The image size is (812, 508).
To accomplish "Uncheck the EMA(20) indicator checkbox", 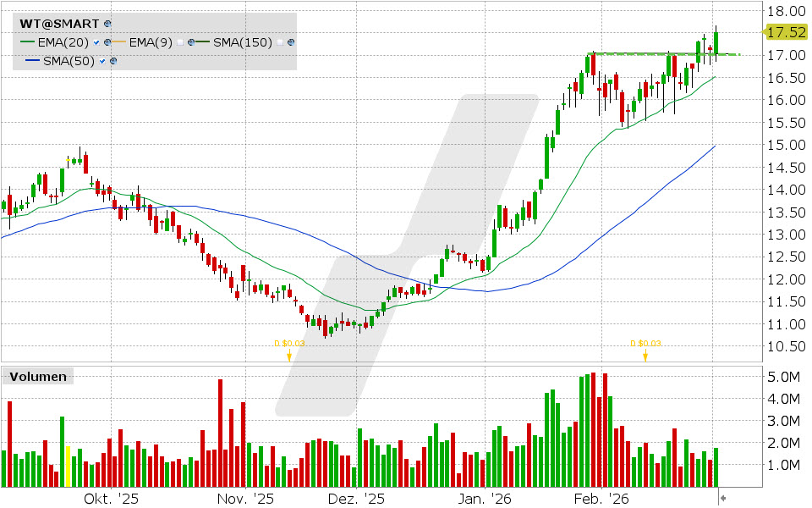I will [95, 41].
